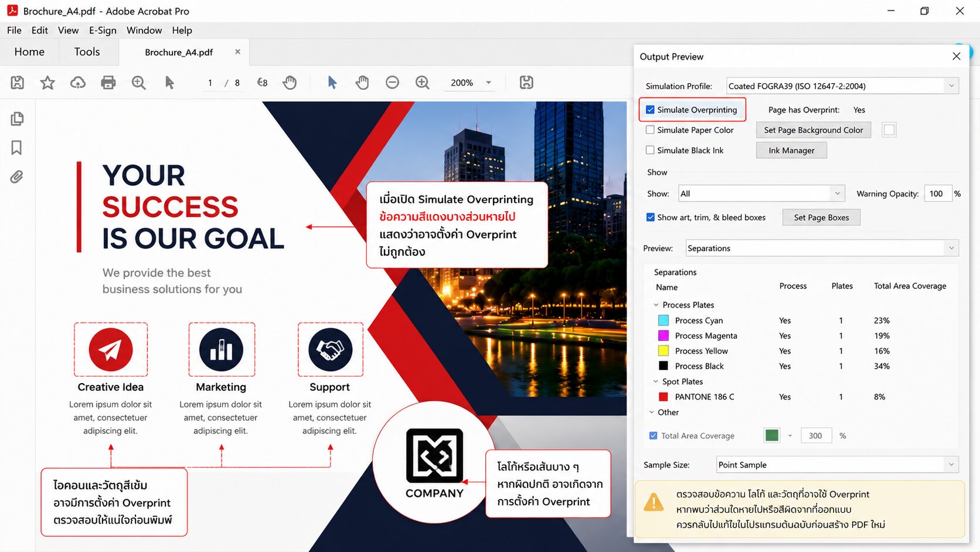This screenshot has height=552, width=980.
Task: Click the page background color white swatch
Action: point(889,130)
